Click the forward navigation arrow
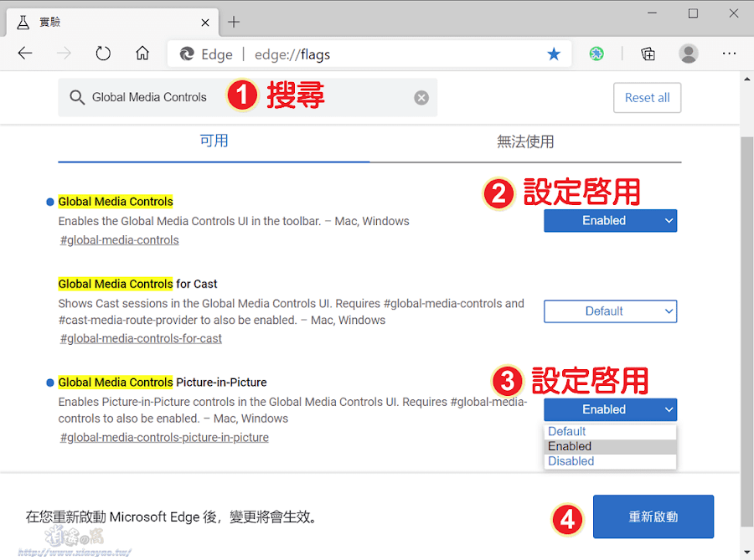The width and height of the screenshot is (754, 560). 64,54
